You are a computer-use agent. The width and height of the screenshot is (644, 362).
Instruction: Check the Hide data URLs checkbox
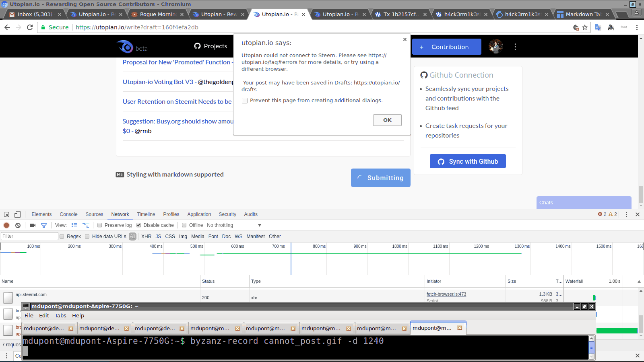click(87, 237)
